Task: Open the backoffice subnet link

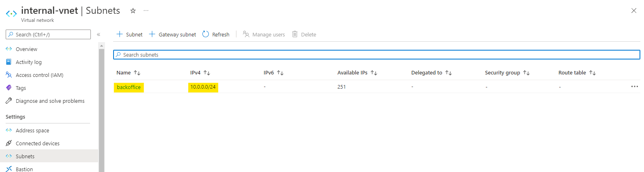Action: pos(129,87)
